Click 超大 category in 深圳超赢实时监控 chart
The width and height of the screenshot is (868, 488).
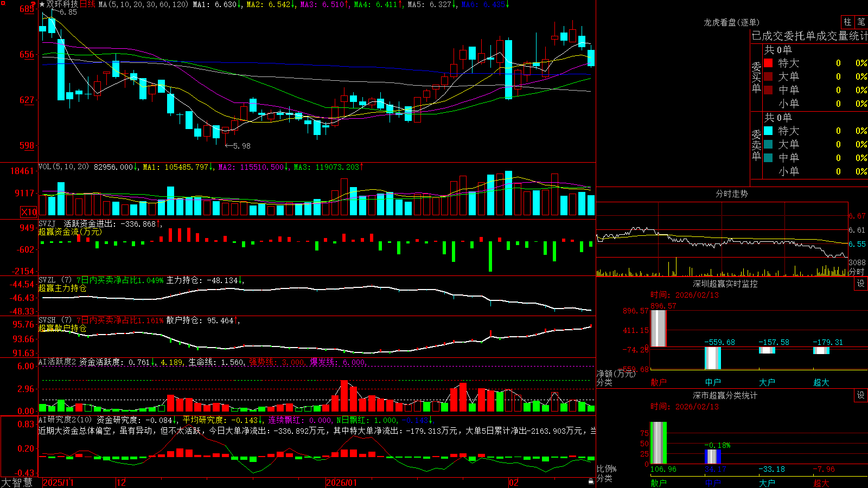(x=821, y=382)
